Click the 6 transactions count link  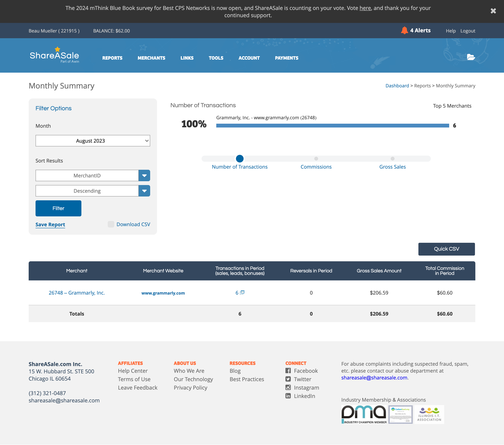click(x=237, y=292)
